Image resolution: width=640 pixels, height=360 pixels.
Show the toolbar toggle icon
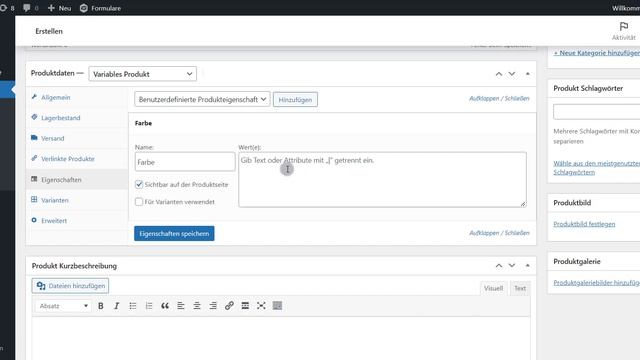click(277, 306)
